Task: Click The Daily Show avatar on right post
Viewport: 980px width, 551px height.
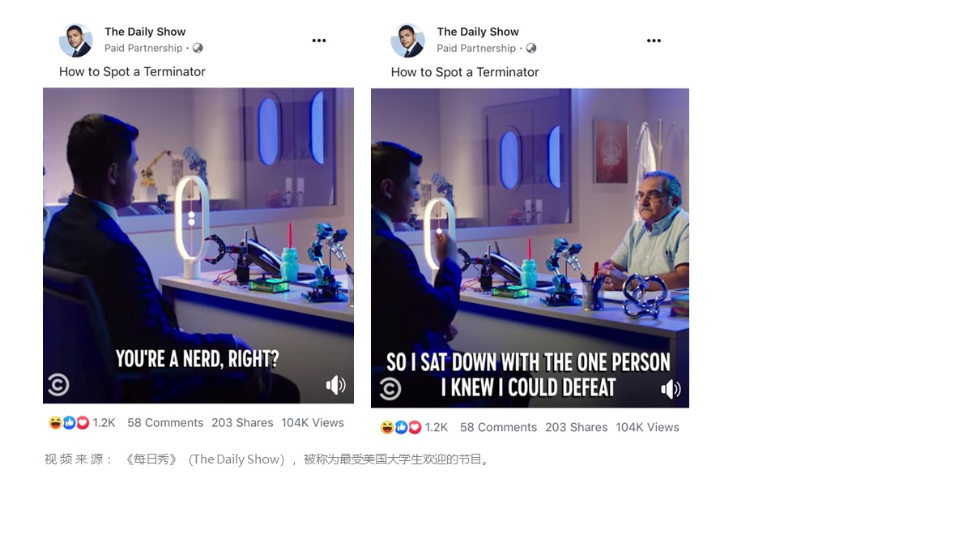Action: [407, 41]
